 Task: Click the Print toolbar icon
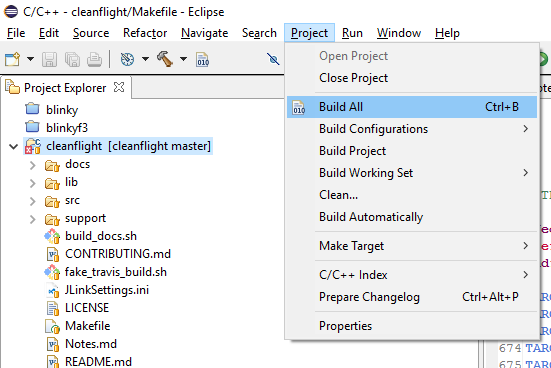[x=94, y=59]
